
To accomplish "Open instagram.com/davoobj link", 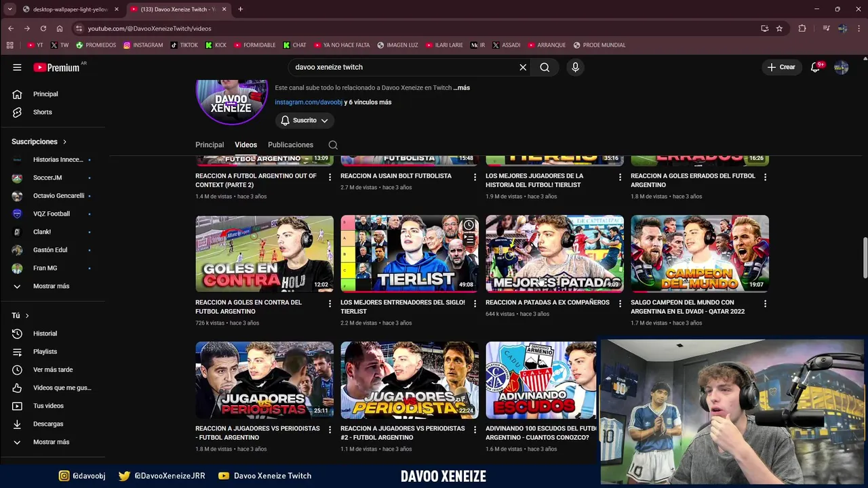I will (x=309, y=102).
